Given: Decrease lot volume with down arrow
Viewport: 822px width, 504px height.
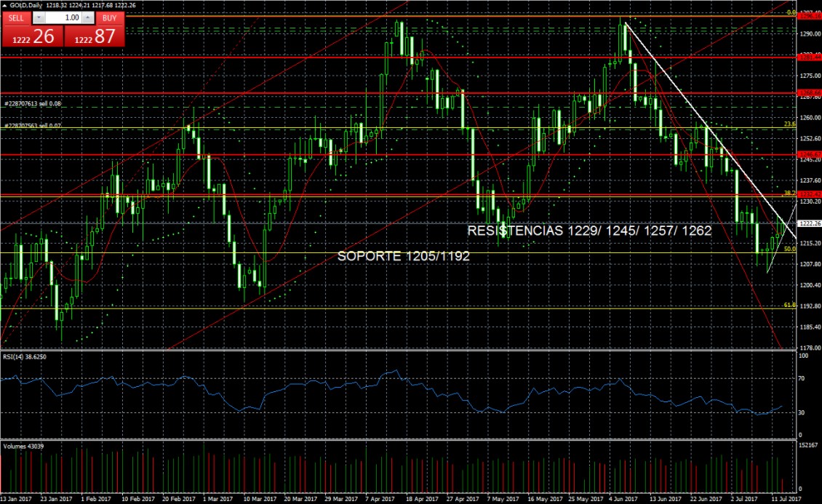Looking at the screenshot, I should pyautogui.click(x=39, y=17).
